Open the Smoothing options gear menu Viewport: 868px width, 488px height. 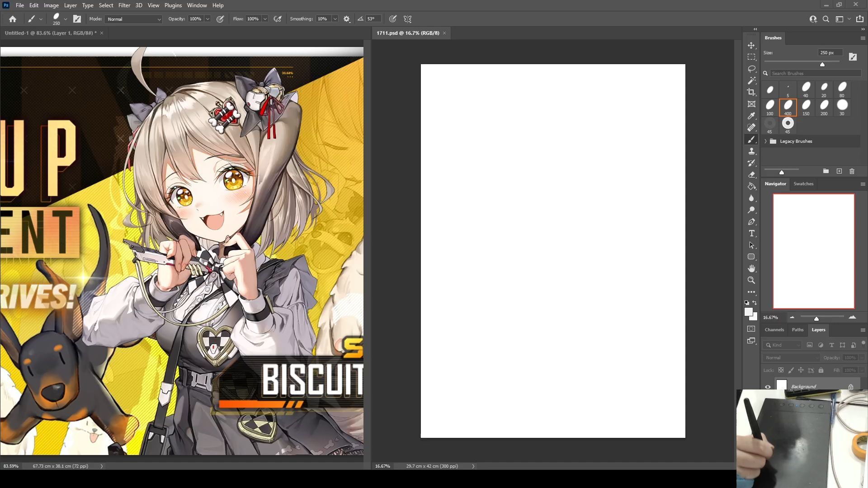click(x=347, y=19)
